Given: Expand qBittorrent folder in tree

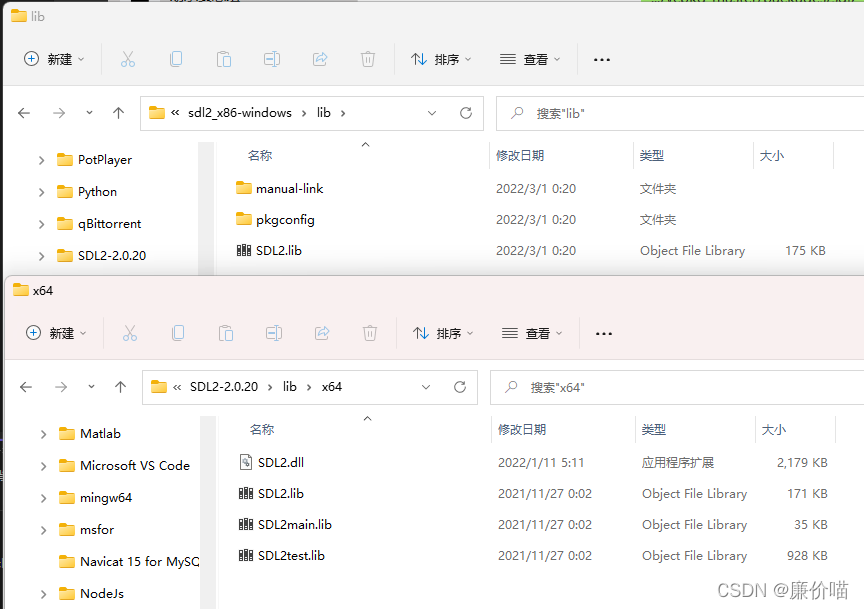Looking at the screenshot, I should [x=42, y=224].
